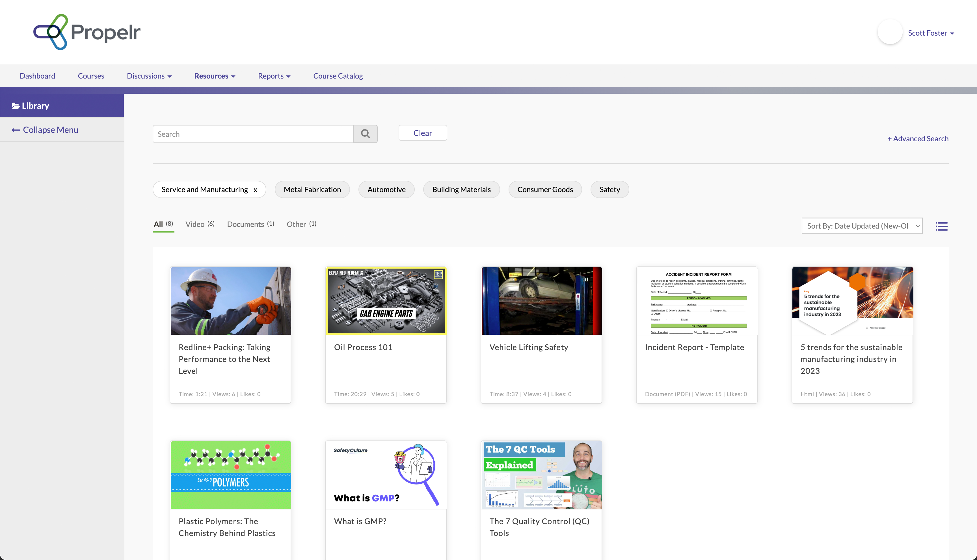Click into the Search input field
The height and width of the screenshot is (560, 977).
click(253, 134)
